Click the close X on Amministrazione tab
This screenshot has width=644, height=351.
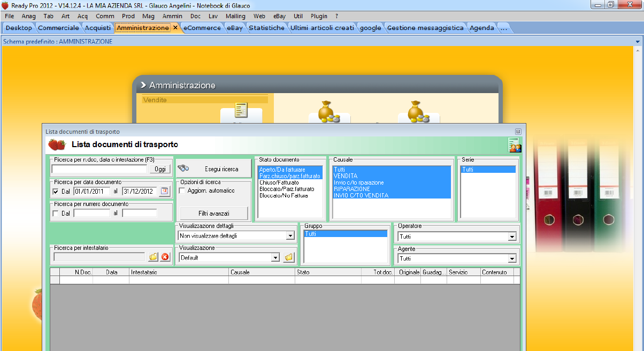175,28
